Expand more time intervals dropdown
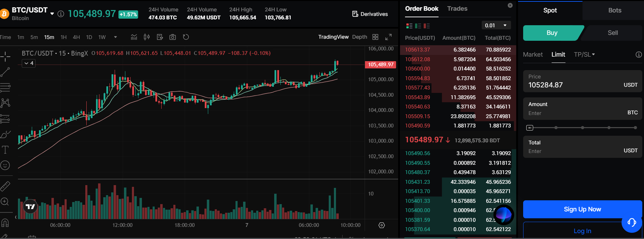The image size is (644, 239). pyautogui.click(x=115, y=37)
